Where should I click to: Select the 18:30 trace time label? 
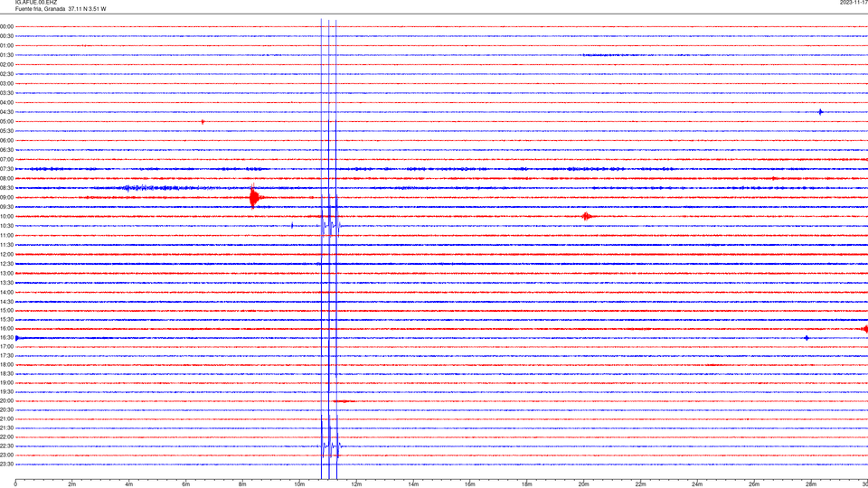coord(6,374)
